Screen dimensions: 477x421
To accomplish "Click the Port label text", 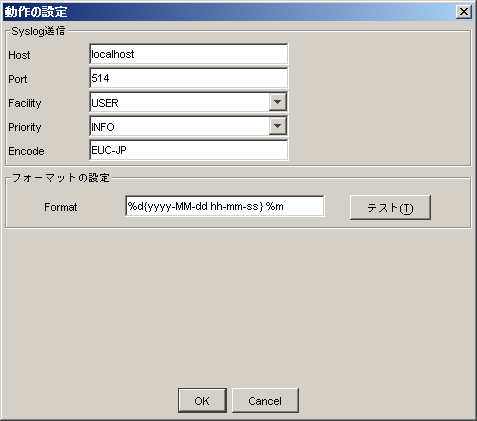I will pos(18,79).
